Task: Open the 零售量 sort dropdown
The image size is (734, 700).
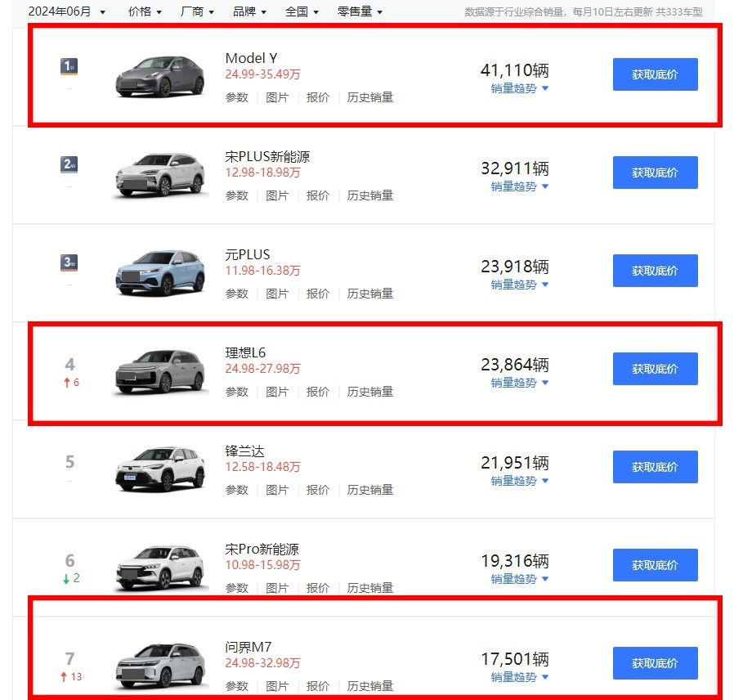Action: click(360, 11)
